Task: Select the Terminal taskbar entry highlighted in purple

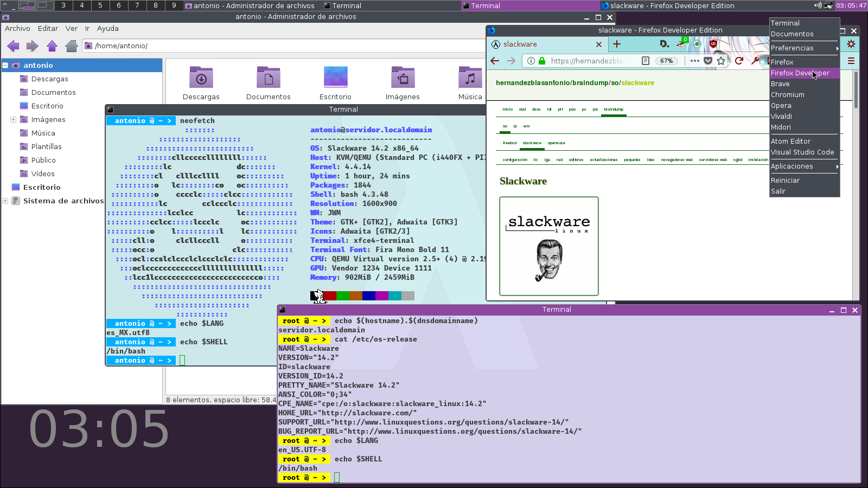Action: click(529, 5)
